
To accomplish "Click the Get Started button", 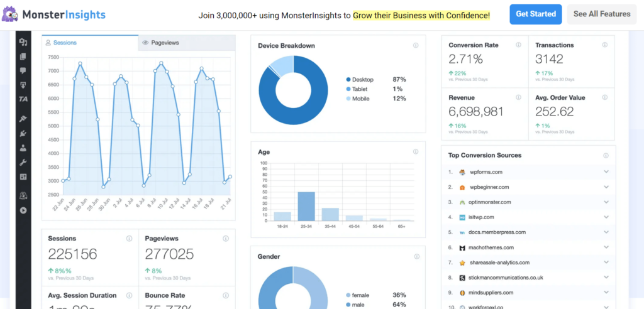I will point(536,14).
